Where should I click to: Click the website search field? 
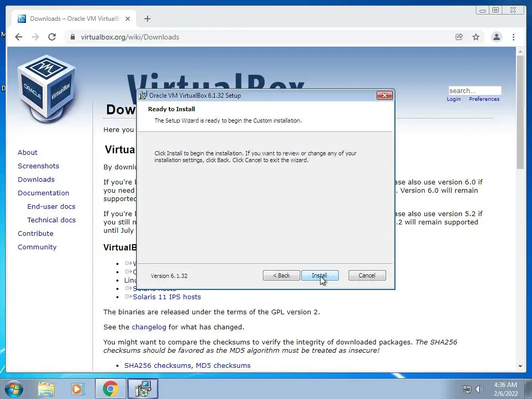(475, 90)
